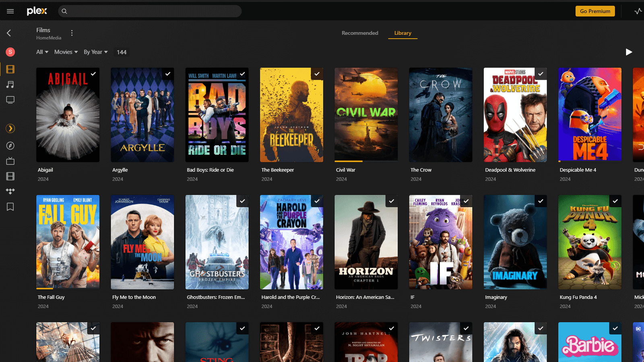
Task: Open the Films library options menu
Action: pyautogui.click(x=72, y=33)
